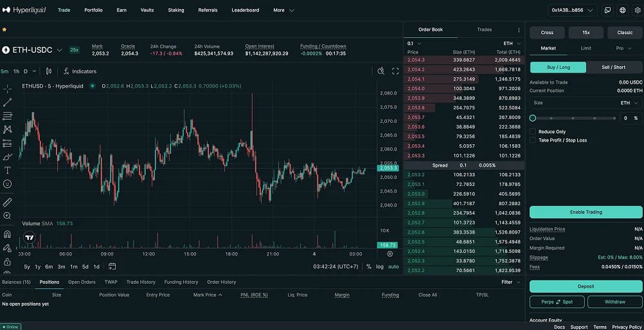Select the trend line drawing tool

(8, 102)
